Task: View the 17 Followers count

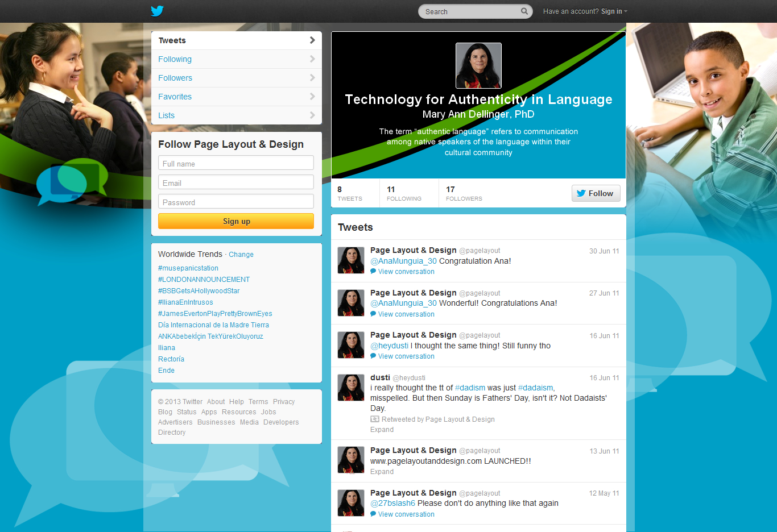Action: click(x=463, y=193)
